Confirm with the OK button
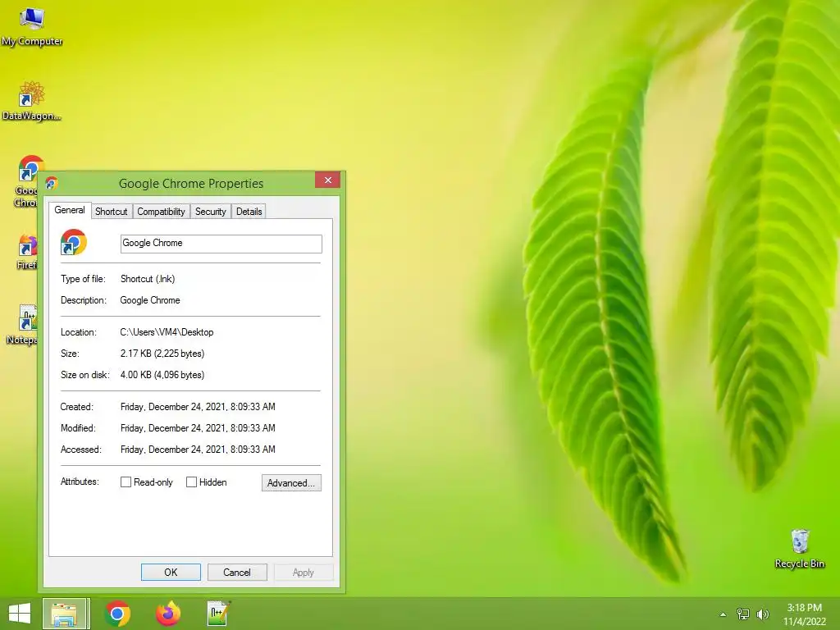The width and height of the screenshot is (840, 630). click(x=171, y=572)
